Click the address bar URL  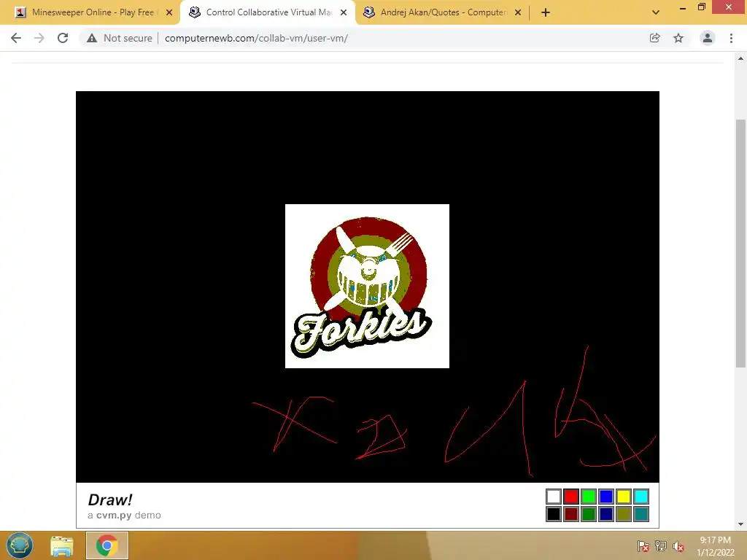pyautogui.click(x=256, y=38)
